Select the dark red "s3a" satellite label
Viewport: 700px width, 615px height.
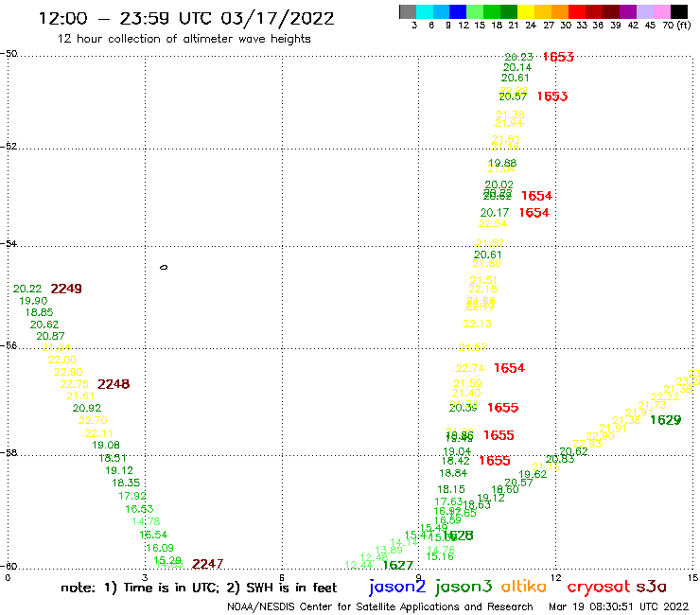click(652, 587)
